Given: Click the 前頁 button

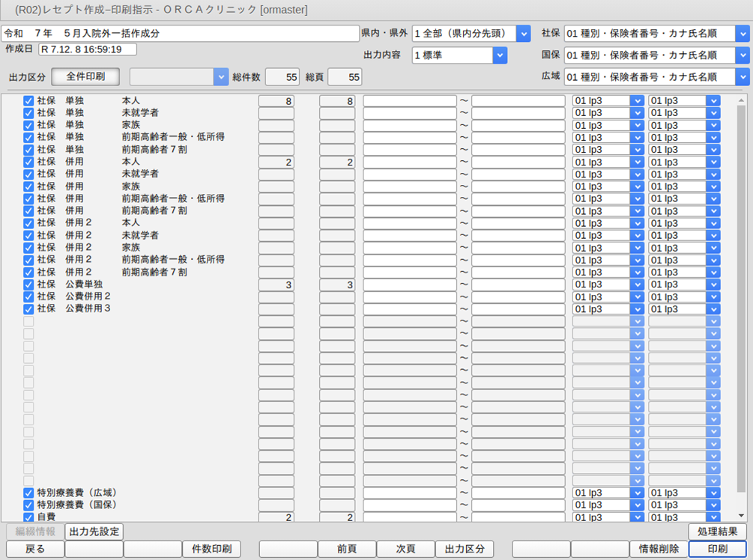Looking at the screenshot, I should click(346, 549).
